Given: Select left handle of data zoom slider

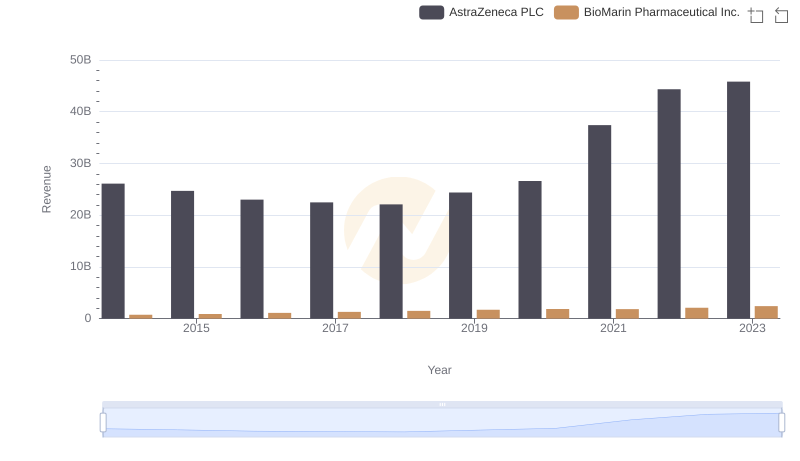Looking at the screenshot, I should coord(103,423).
